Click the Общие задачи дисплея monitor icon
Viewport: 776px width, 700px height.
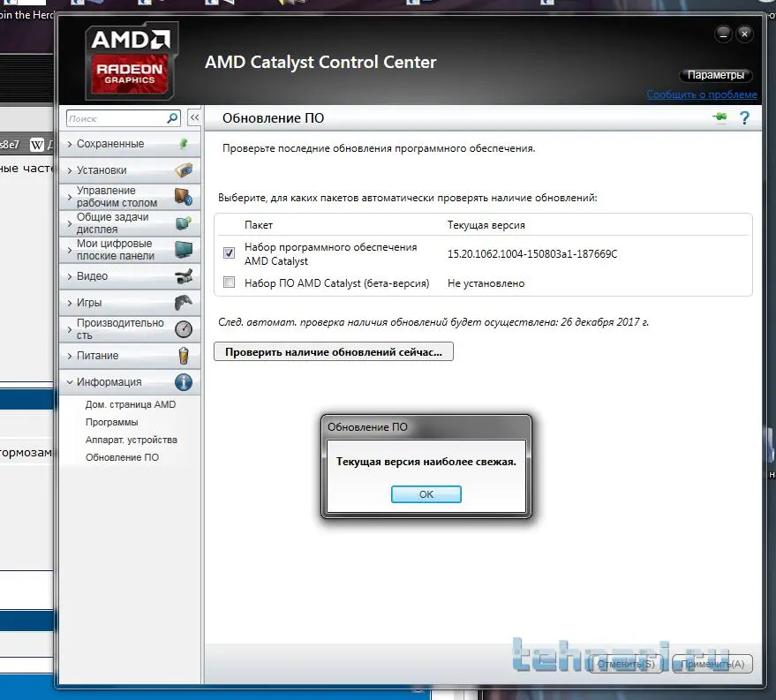(184, 223)
